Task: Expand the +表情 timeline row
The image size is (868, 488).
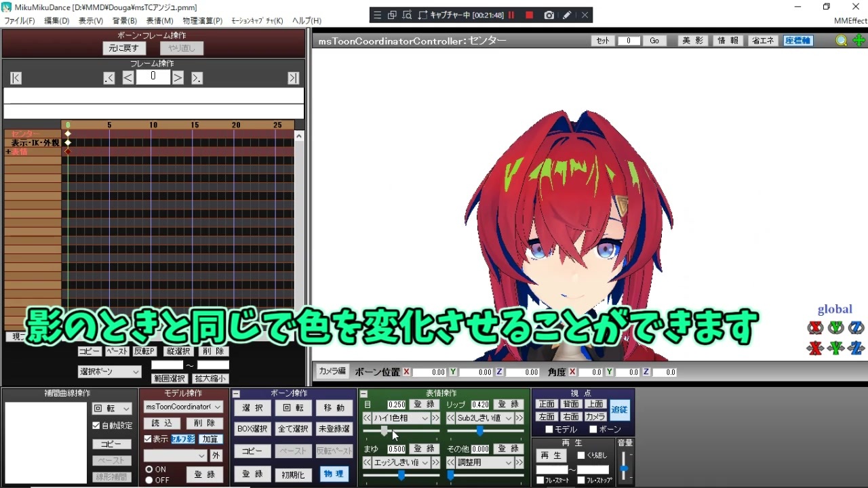Action: coord(8,152)
